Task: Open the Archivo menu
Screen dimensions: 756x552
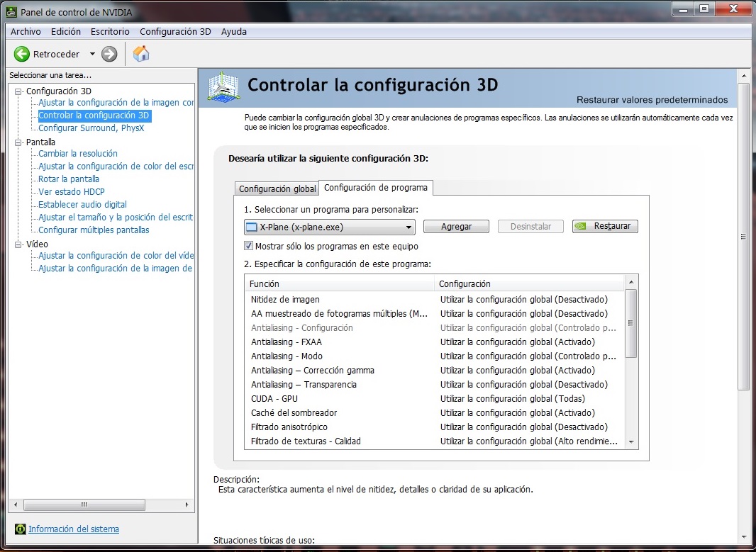Action: (26, 31)
